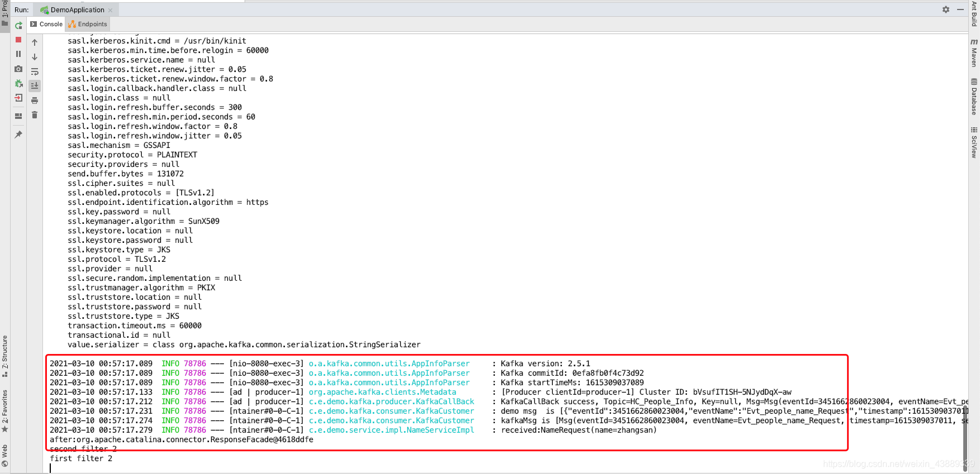Click the down arrow in the console toolbar
This screenshot has height=474, width=980.
pos(35,57)
